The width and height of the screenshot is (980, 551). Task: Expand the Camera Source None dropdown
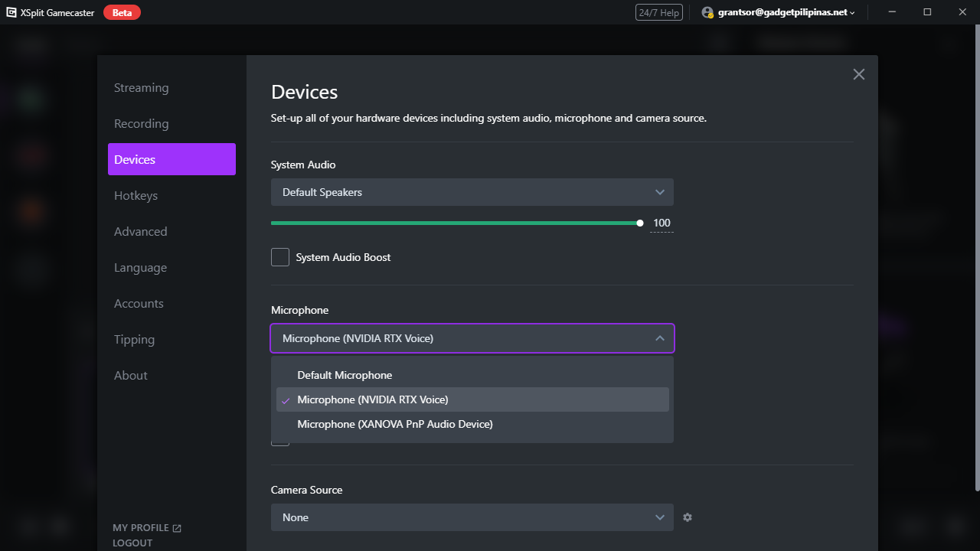coord(472,517)
